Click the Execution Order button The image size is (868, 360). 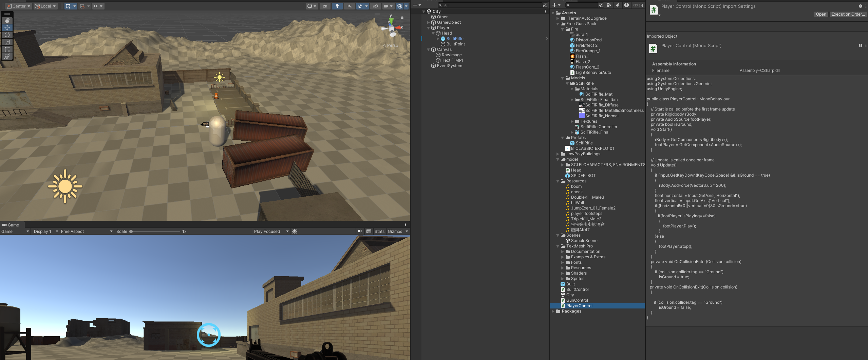click(x=848, y=14)
